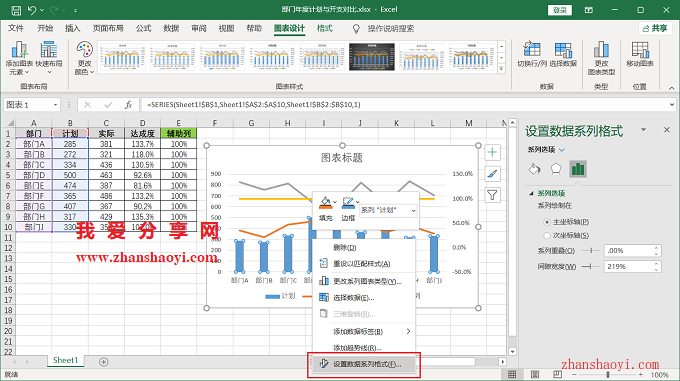680x381 pixels.
Task: Open Fill & Line paint bucket tab
Action: [x=534, y=169]
